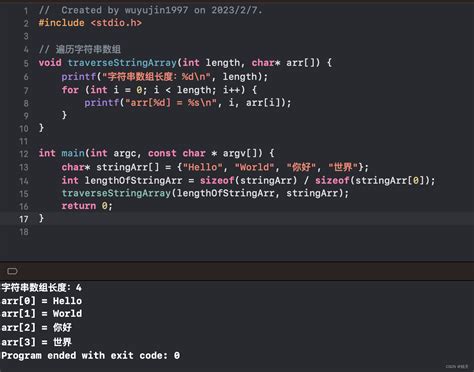Click 'Program ended with exit code: 0' text

90,356
